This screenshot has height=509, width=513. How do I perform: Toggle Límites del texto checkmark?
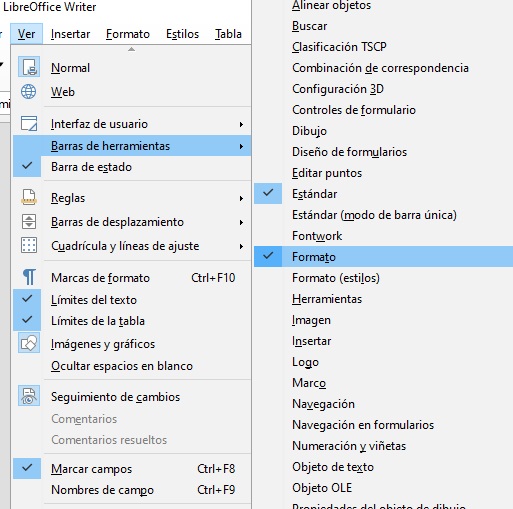pos(27,299)
